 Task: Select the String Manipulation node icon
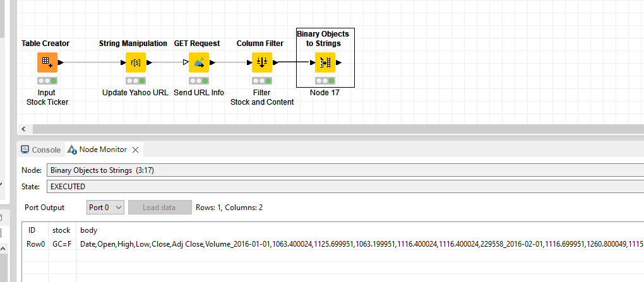coord(136,62)
